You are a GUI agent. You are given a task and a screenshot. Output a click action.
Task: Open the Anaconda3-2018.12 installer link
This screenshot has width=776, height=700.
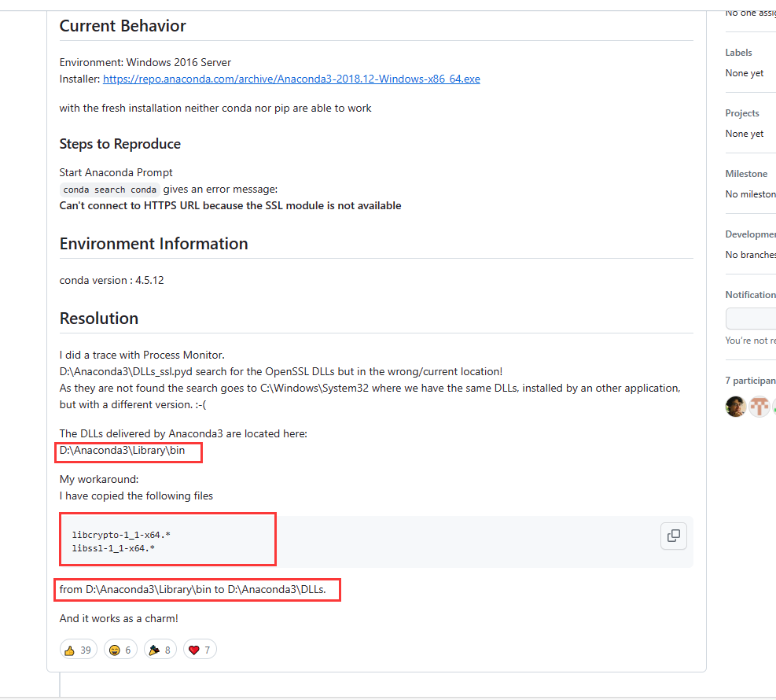pos(291,79)
